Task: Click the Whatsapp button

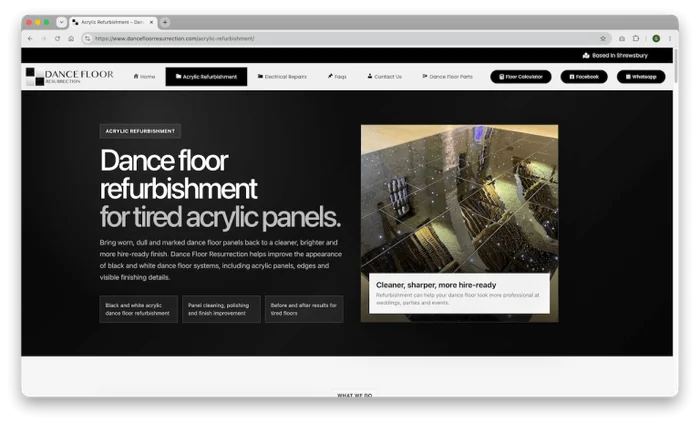Action: click(x=641, y=77)
